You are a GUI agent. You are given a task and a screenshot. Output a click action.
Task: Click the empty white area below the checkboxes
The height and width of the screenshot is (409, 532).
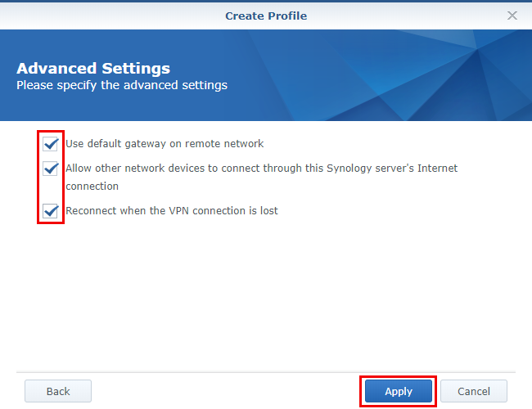point(266,294)
